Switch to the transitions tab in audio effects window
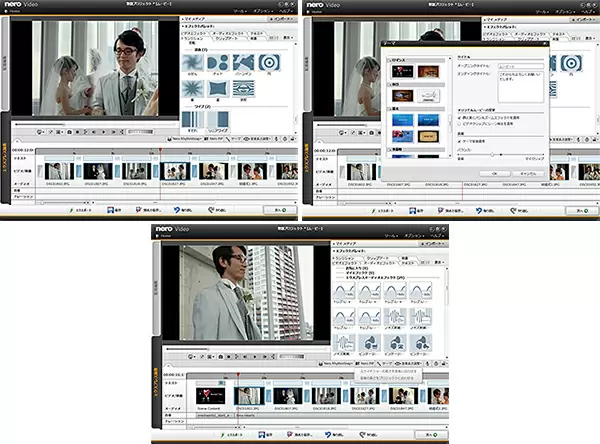 (x=343, y=258)
